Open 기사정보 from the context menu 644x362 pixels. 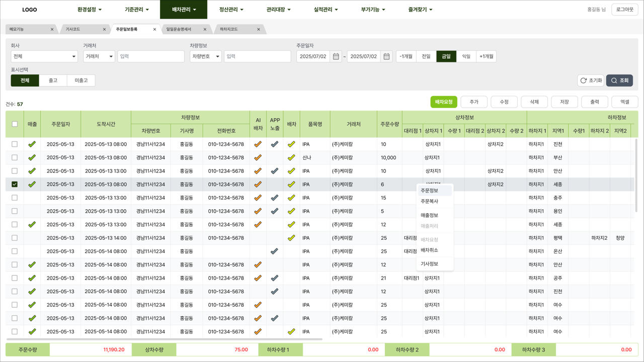[x=435, y=264]
